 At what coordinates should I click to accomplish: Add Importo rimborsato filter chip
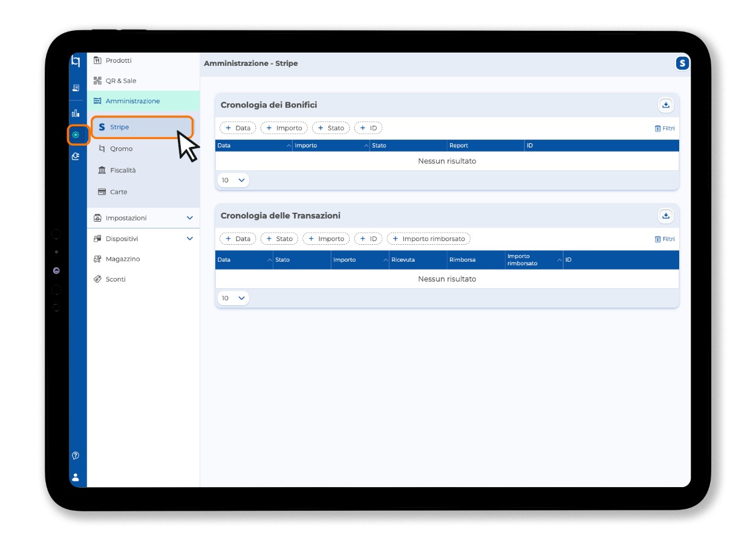[429, 239]
